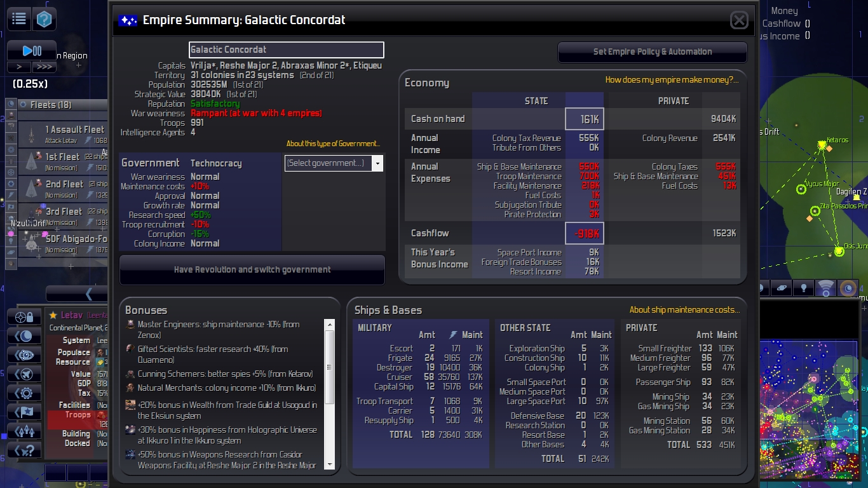Click the Letav planet name in panel

pyautogui.click(x=72, y=315)
